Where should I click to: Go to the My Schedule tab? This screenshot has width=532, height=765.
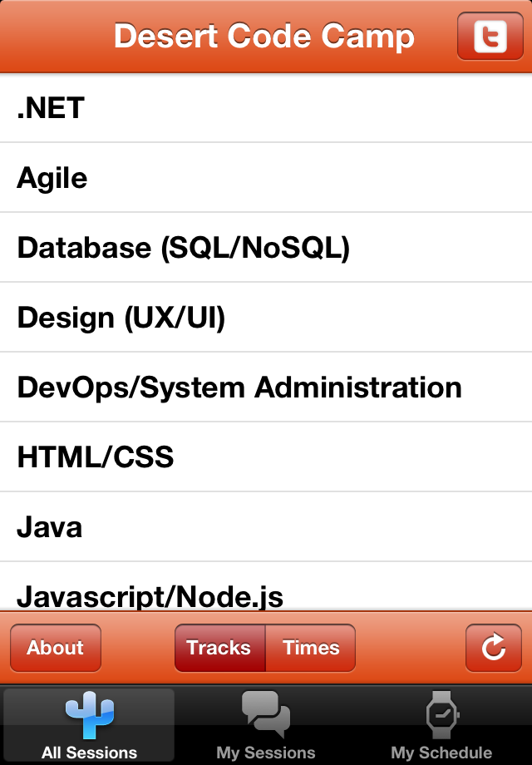[441, 725]
